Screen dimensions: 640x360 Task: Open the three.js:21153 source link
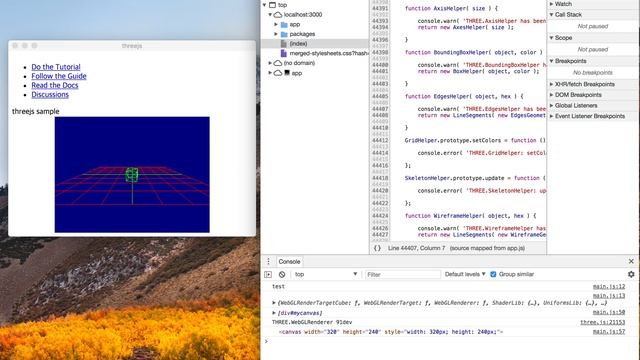pyautogui.click(x=602, y=322)
